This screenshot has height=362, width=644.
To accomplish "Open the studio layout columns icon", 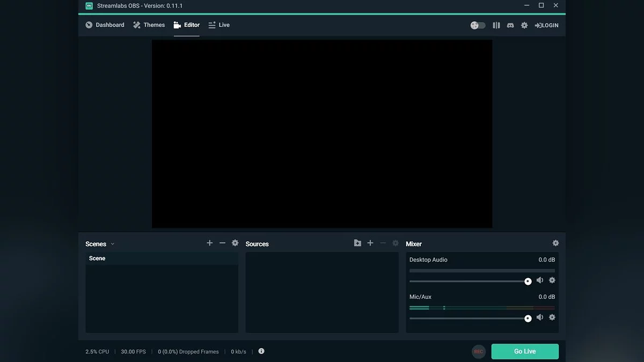I will click(496, 25).
